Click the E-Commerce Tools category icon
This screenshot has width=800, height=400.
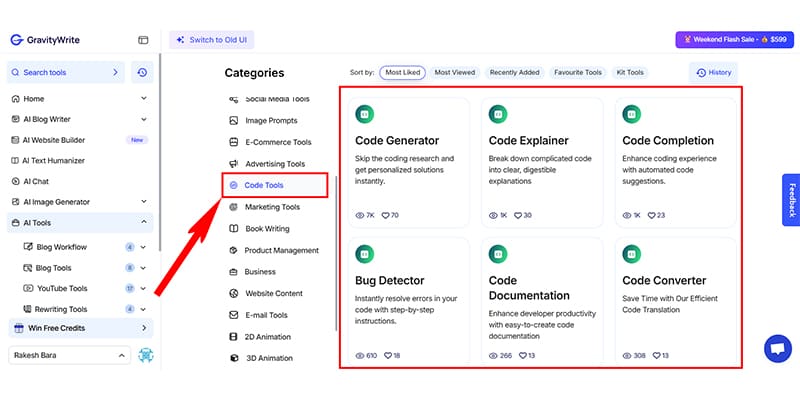(x=234, y=142)
